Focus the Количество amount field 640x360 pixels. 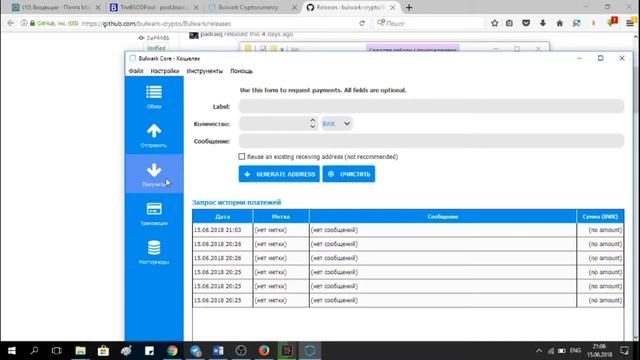coord(273,124)
